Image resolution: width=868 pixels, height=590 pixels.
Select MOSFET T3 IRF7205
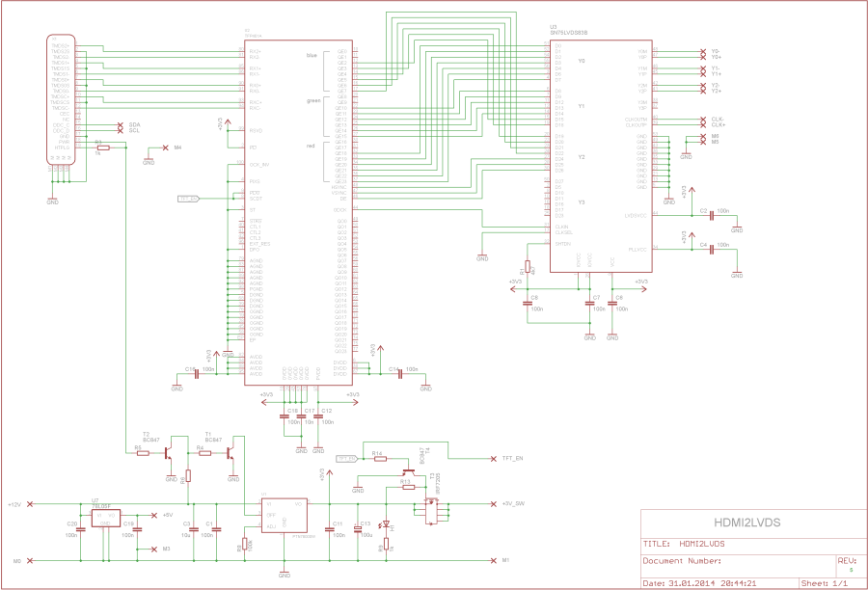pyautogui.click(x=430, y=512)
